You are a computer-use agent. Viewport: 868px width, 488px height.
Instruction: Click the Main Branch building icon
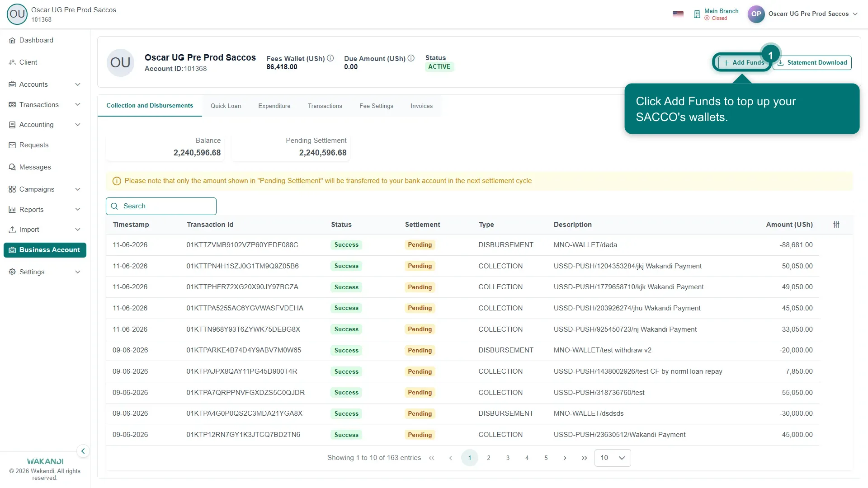point(697,14)
